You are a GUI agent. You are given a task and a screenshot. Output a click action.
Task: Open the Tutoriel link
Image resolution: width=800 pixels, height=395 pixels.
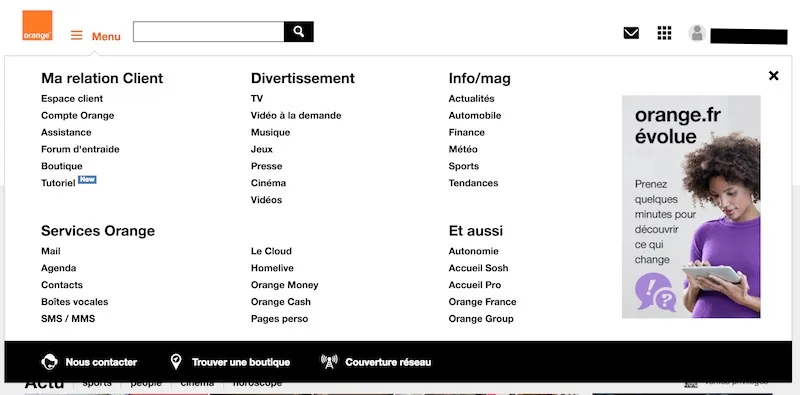pos(58,183)
